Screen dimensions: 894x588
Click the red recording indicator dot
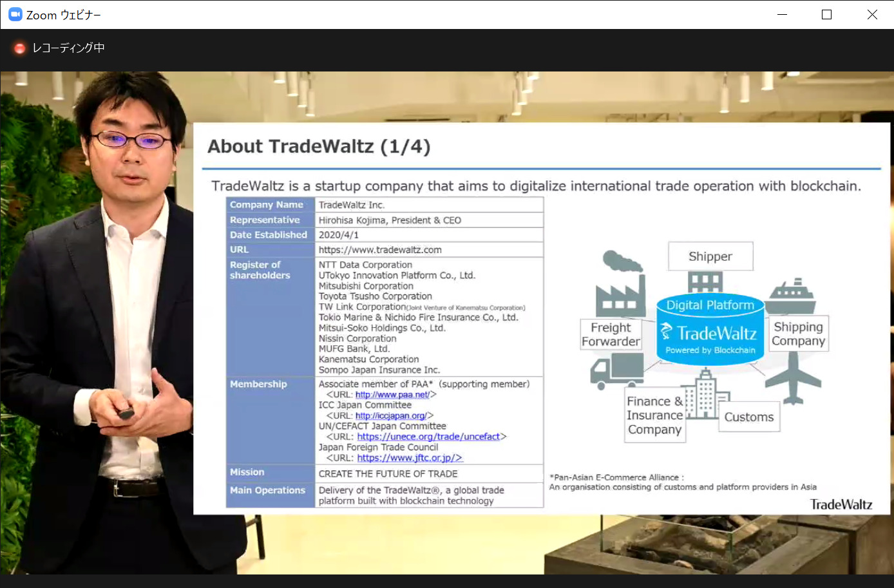click(20, 48)
